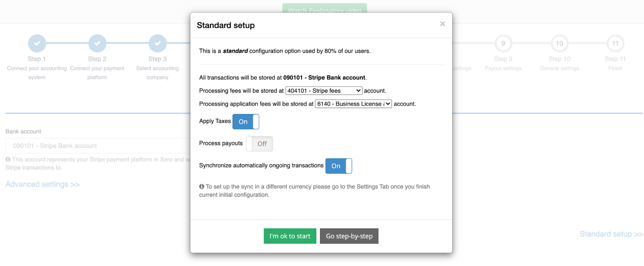Click Watch Explanatory video button
The width and height of the screenshot is (644, 266).
[325, 8]
